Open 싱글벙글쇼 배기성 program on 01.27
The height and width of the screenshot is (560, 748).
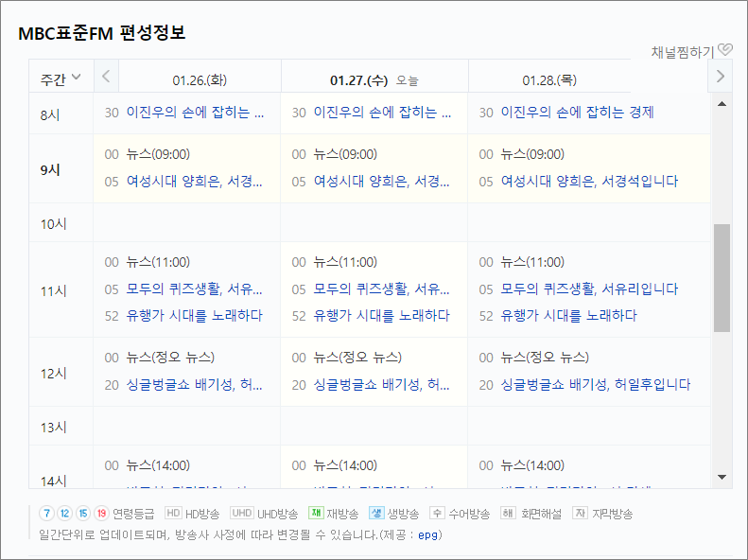(x=382, y=385)
